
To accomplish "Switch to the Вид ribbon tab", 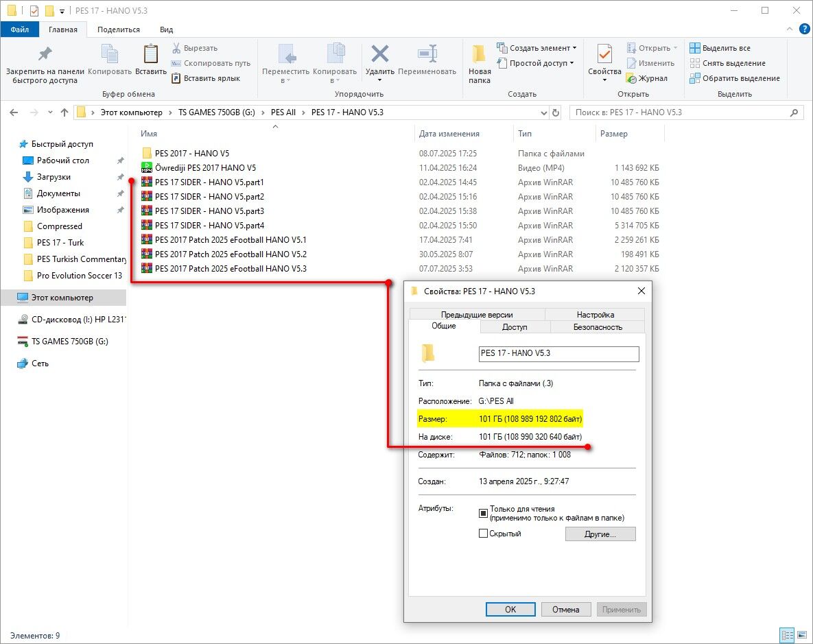I will click(167, 29).
